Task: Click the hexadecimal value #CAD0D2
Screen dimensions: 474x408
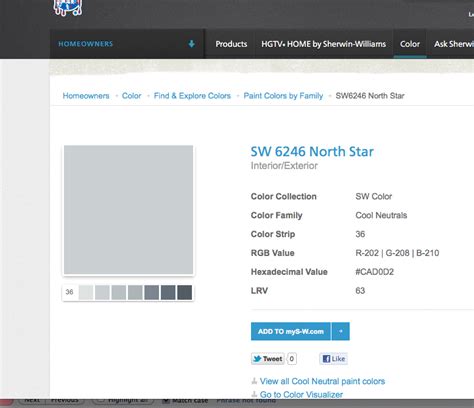Action: tap(375, 272)
